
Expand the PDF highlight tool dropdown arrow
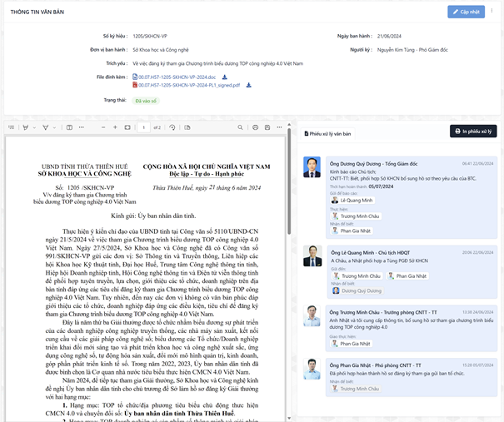click(x=35, y=127)
